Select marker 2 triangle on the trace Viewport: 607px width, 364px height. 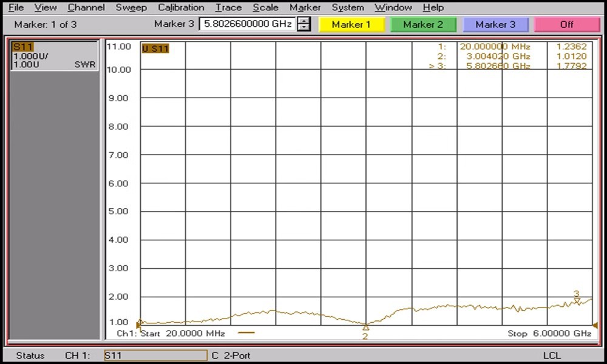pyautogui.click(x=366, y=328)
